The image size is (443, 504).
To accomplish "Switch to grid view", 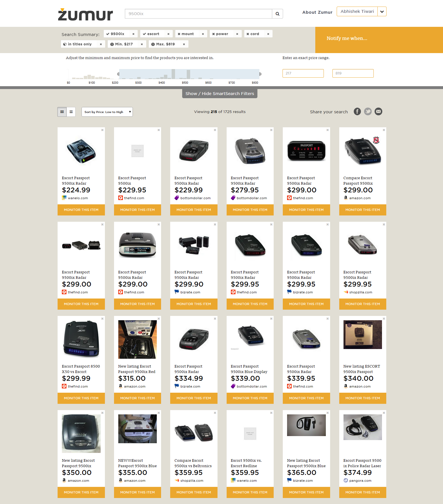I will (62, 112).
